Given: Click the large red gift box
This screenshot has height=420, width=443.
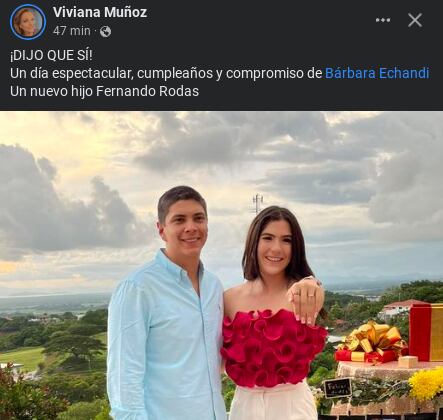Looking at the screenshot, I should click(x=426, y=332).
